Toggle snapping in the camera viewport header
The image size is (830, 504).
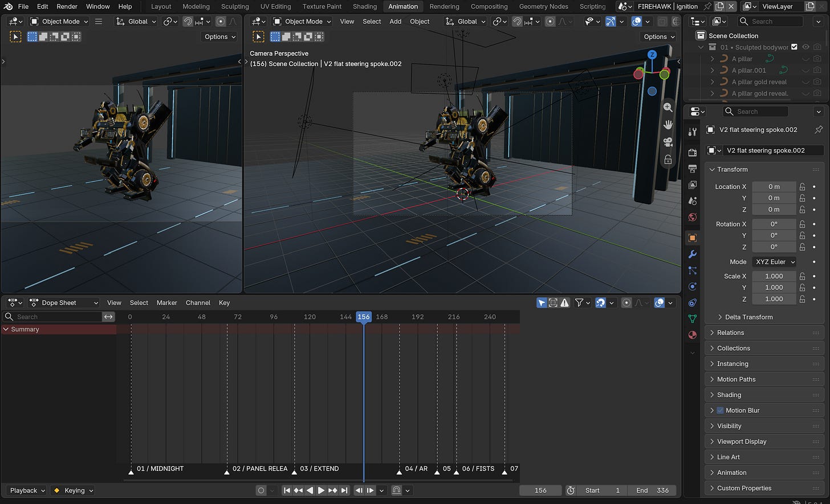tap(516, 22)
